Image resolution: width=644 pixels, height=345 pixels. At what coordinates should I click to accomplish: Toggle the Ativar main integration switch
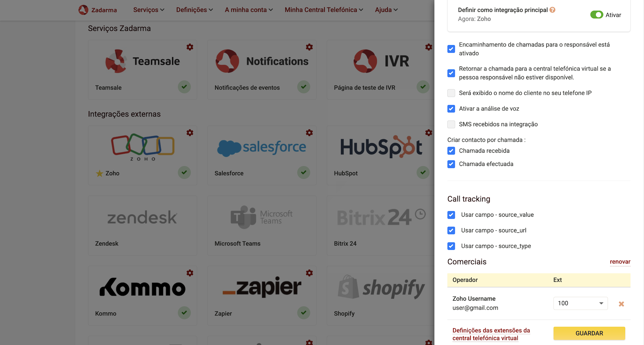coord(596,15)
